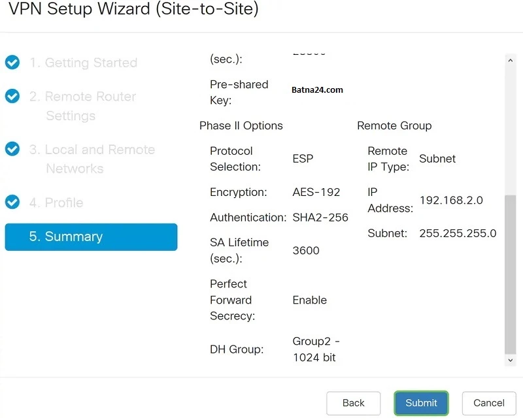
Task: Click the Perfect Forward Secrecy Enable value
Action: tap(310, 300)
